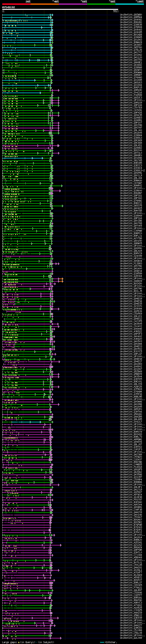Select the UniRef100_C5Y7E8 label
This screenshot has height=644, width=146.
coord(131,108)
